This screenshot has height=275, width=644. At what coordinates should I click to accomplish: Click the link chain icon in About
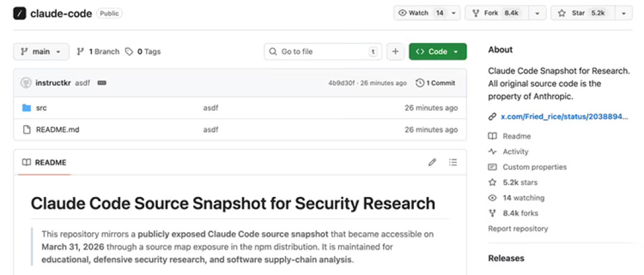pyautogui.click(x=492, y=117)
